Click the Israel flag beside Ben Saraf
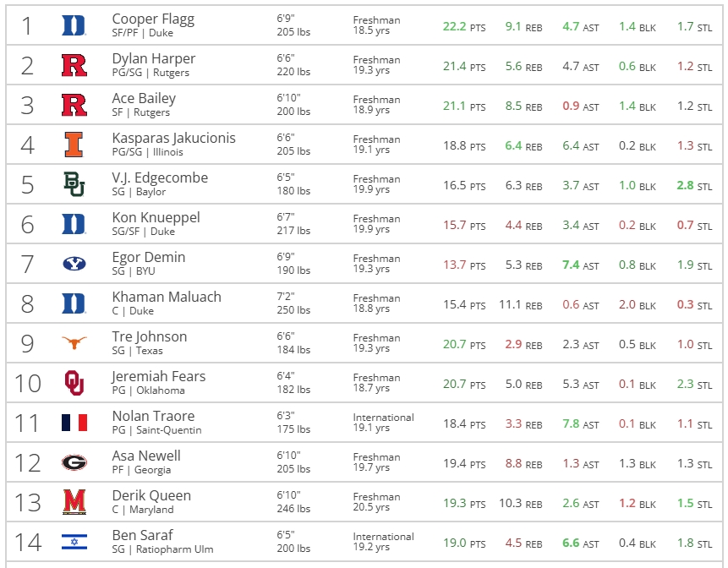Viewport: 728px width, 568px height. click(74, 542)
